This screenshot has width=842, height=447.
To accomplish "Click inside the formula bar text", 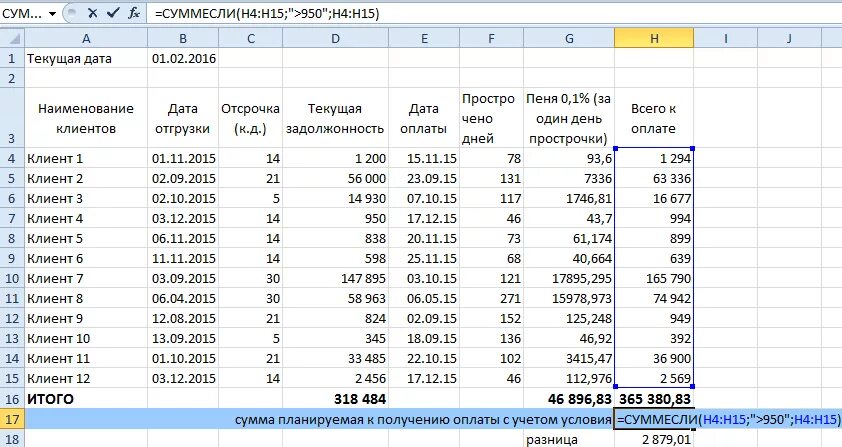I will point(267,13).
